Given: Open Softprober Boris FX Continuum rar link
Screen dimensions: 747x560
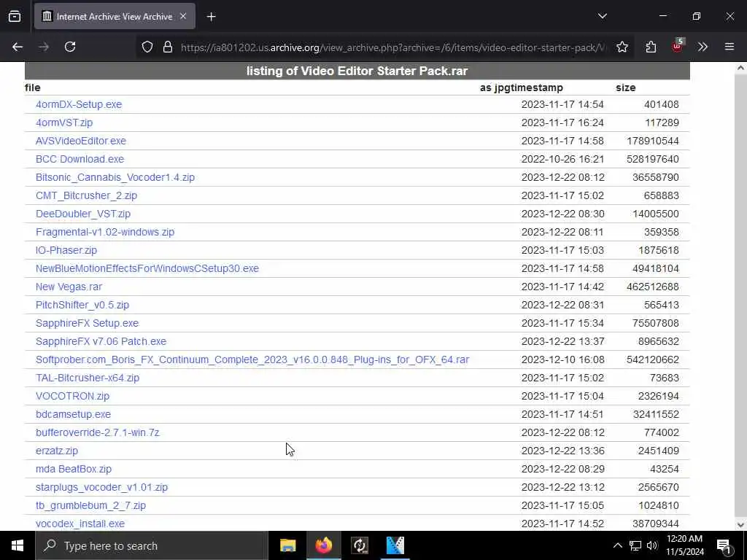Looking at the screenshot, I should click(x=252, y=359).
